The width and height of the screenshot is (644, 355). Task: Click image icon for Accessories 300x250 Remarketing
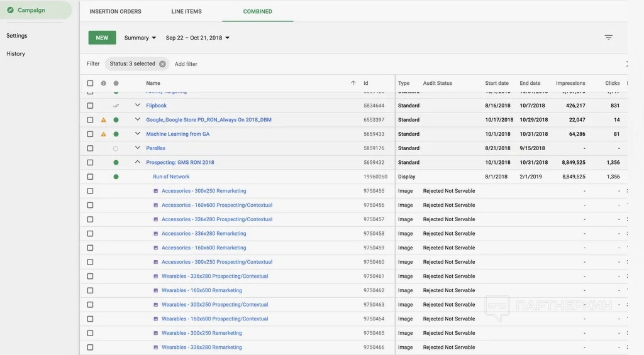(156, 191)
